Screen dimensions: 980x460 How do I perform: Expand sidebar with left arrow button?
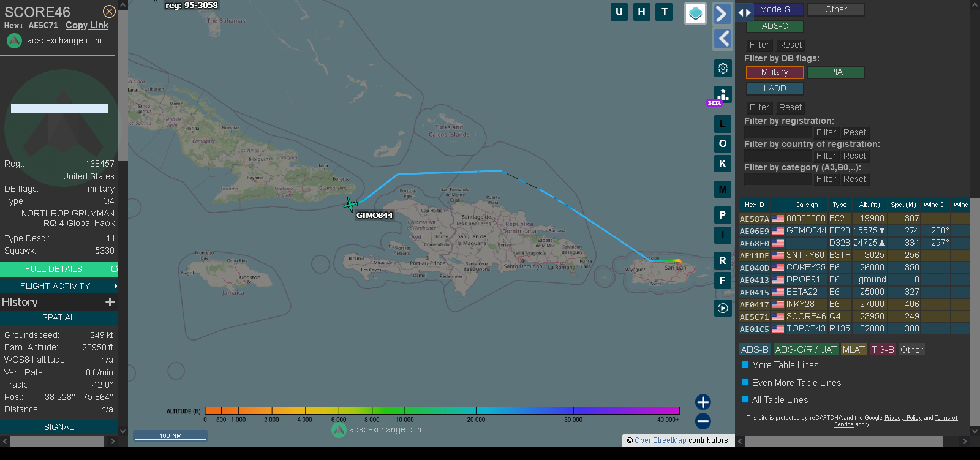click(723, 39)
